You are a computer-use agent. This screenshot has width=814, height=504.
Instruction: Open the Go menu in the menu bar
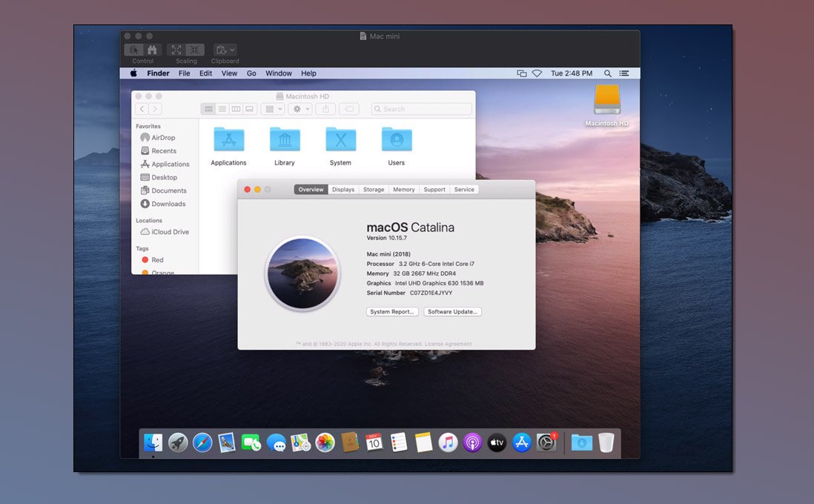pos(251,73)
